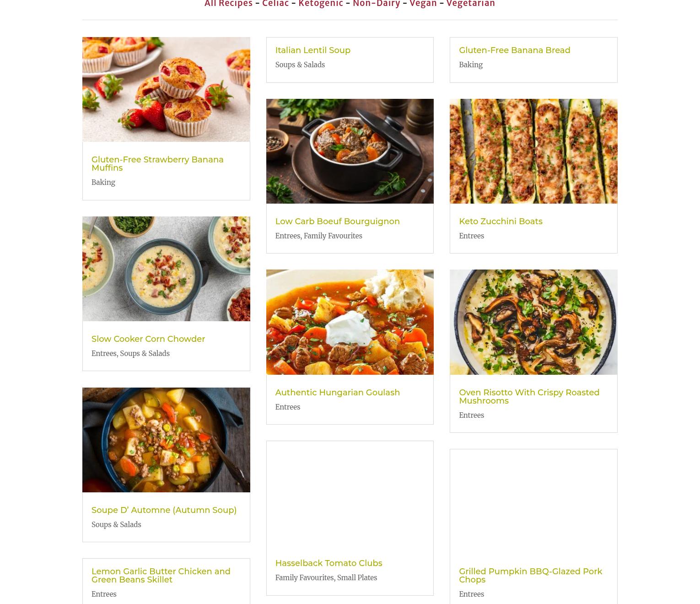Open the mushroom risotto image

click(x=533, y=322)
